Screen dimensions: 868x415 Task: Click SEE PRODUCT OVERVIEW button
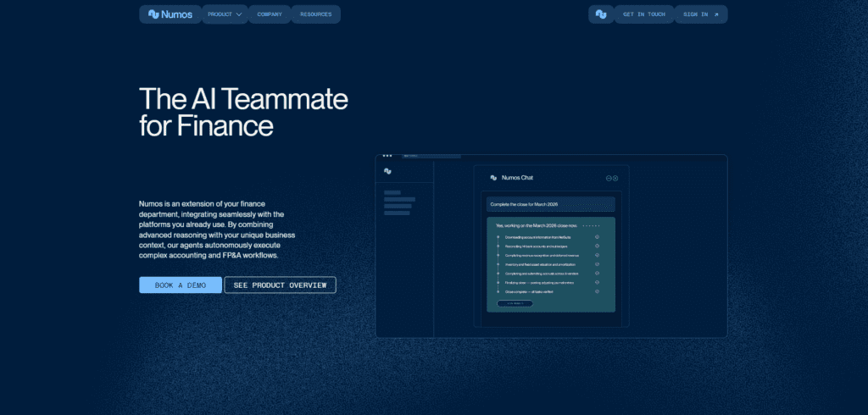tap(280, 285)
